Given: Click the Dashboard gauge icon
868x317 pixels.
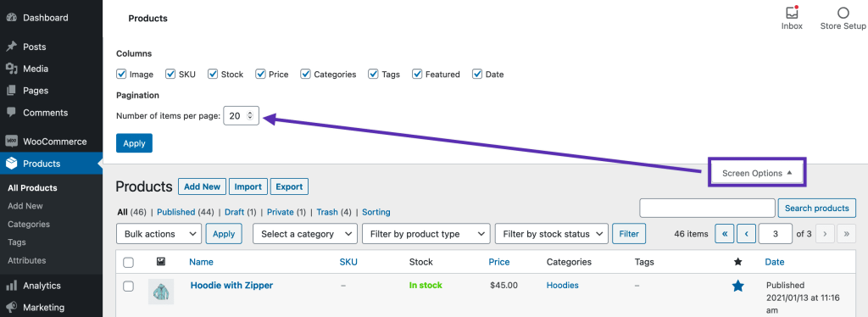Looking at the screenshot, I should pyautogui.click(x=12, y=18).
